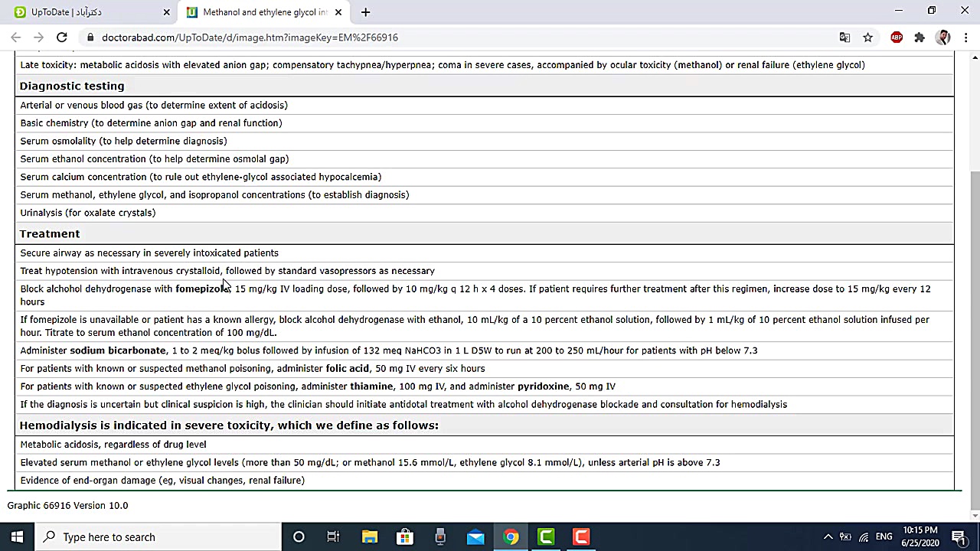Click Metabolic acidosis, regardless of drug level
This screenshot has height=551, width=980.
coord(113,445)
